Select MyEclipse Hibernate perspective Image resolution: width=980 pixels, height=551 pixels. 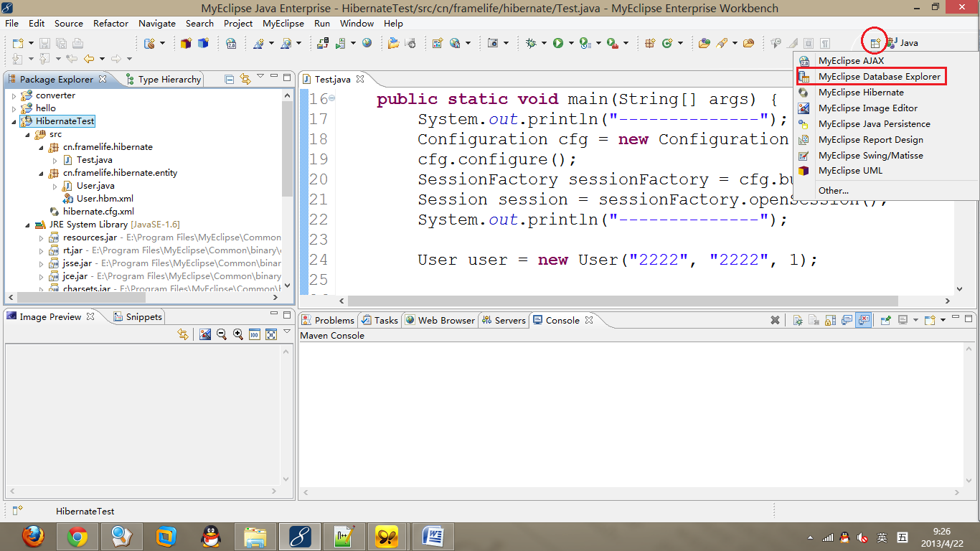point(861,93)
